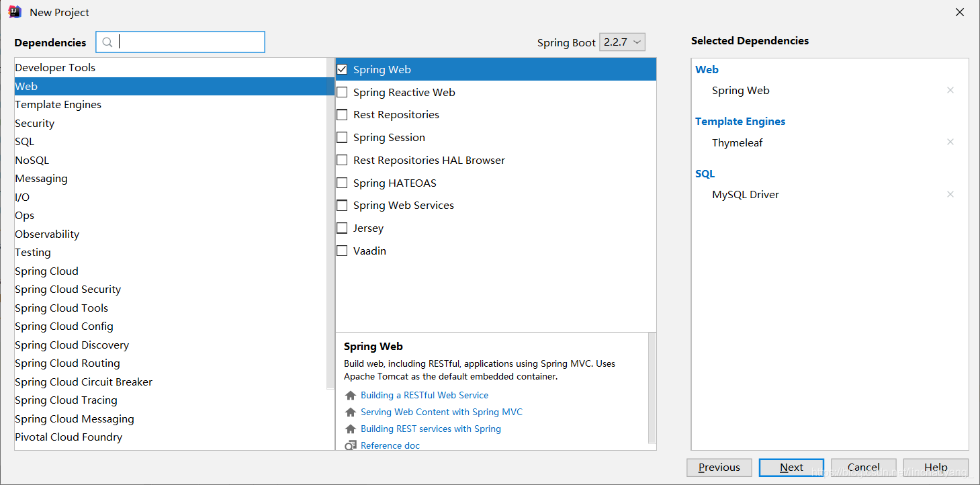Click the magnifier icon in the Dependencies search
Viewport: 980px width, 485px height.
(107, 42)
